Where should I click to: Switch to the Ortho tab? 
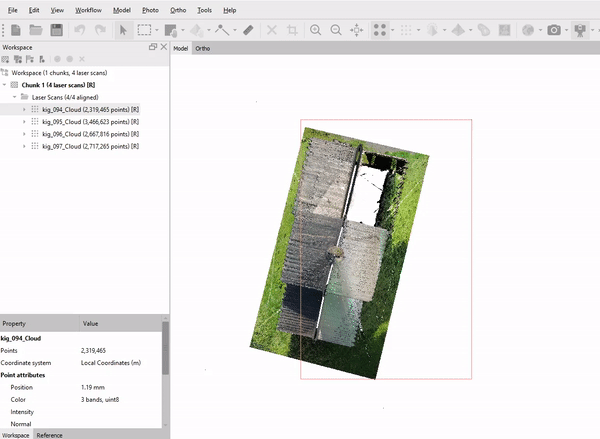[202, 49]
